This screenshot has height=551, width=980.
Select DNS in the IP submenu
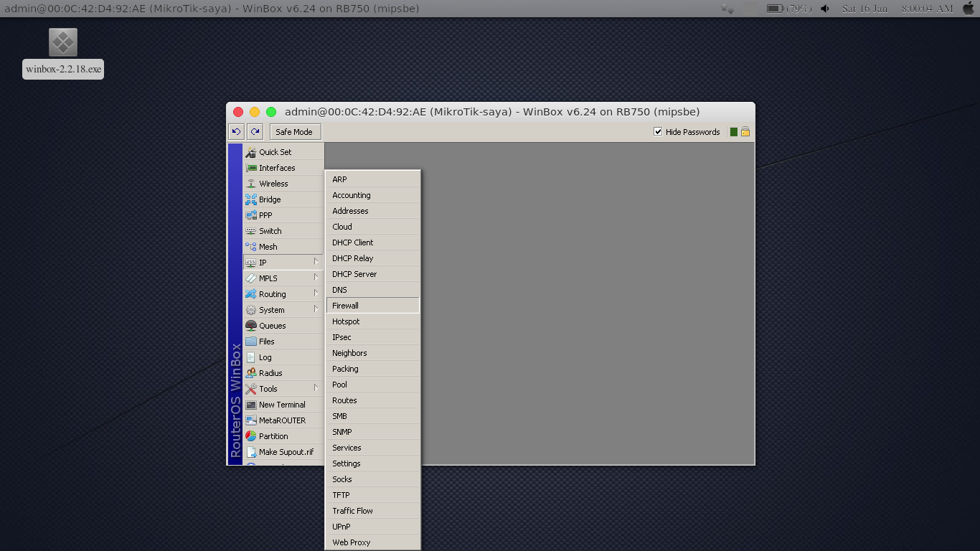tap(373, 290)
